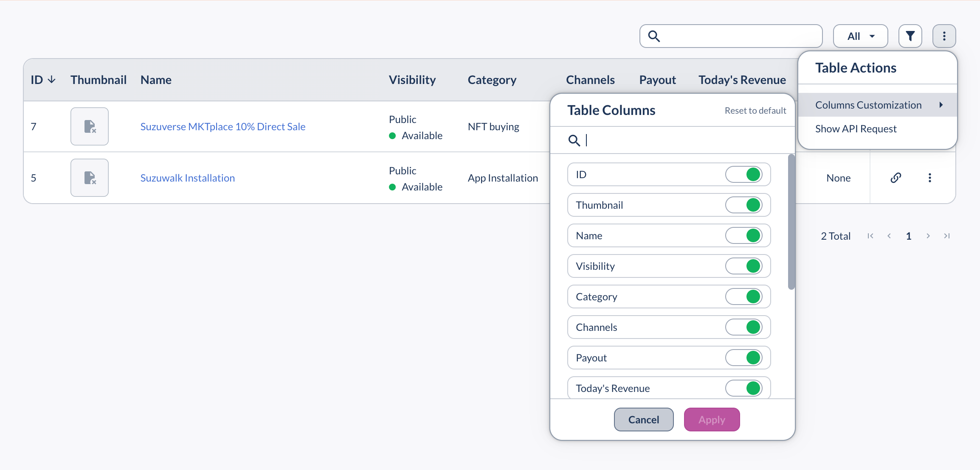The image size is (980, 470).
Task: Go to last page pagination icon
Action: coord(946,236)
